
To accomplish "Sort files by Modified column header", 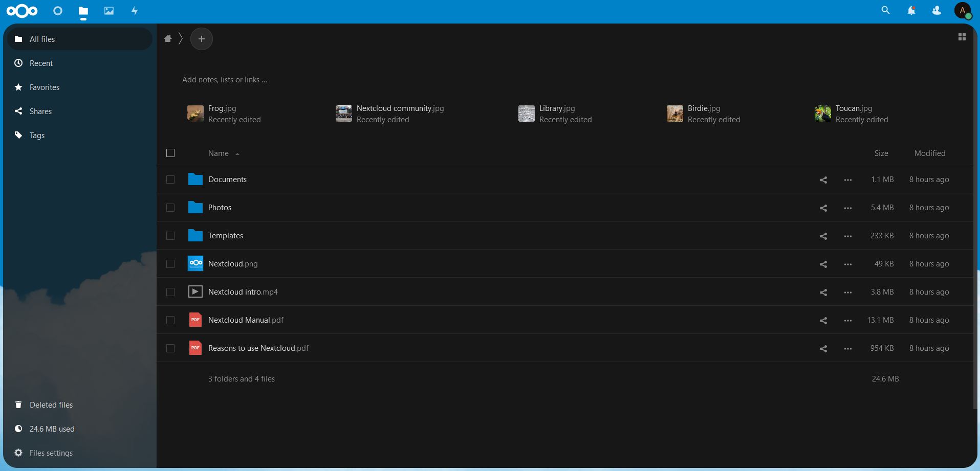I will (x=930, y=153).
